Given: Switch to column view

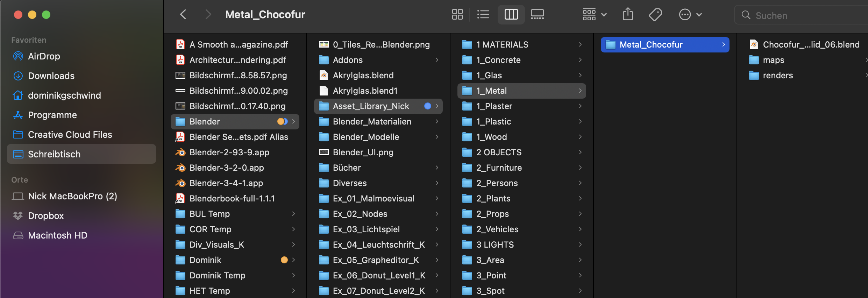Looking at the screenshot, I should (x=511, y=15).
